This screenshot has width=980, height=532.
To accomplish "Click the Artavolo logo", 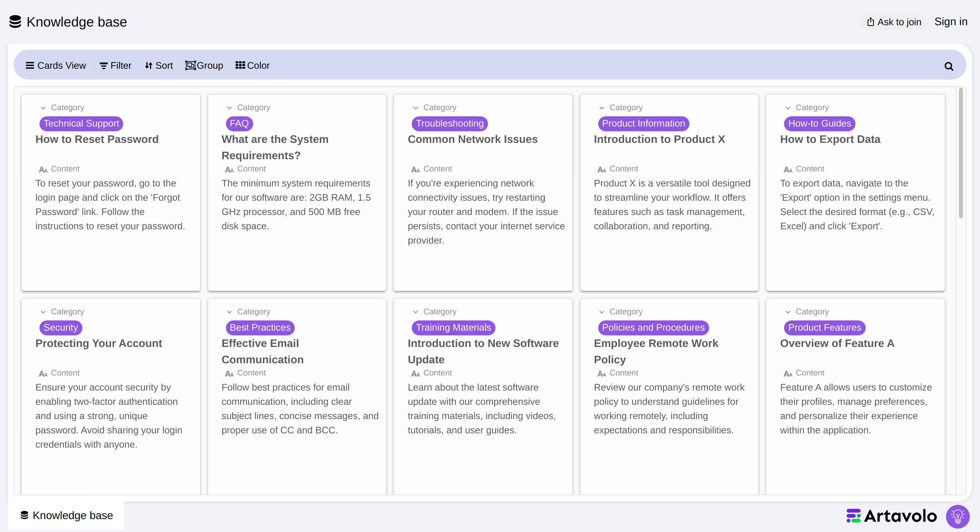I will (x=892, y=516).
